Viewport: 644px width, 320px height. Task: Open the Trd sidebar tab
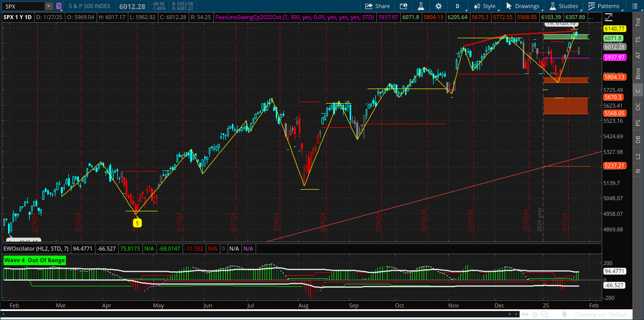(x=638, y=22)
